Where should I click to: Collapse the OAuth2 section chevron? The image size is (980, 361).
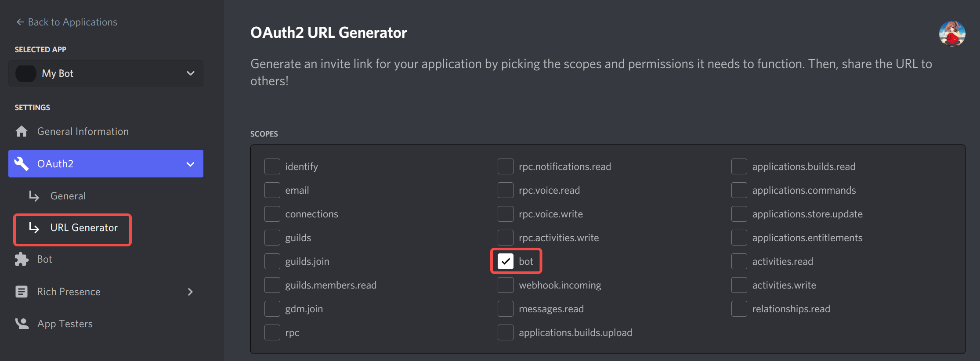pyautogui.click(x=190, y=164)
